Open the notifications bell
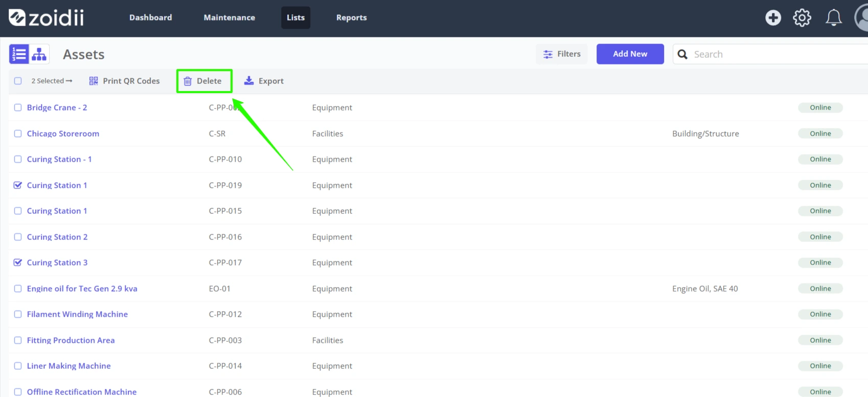The width and height of the screenshot is (868, 397). point(834,18)
